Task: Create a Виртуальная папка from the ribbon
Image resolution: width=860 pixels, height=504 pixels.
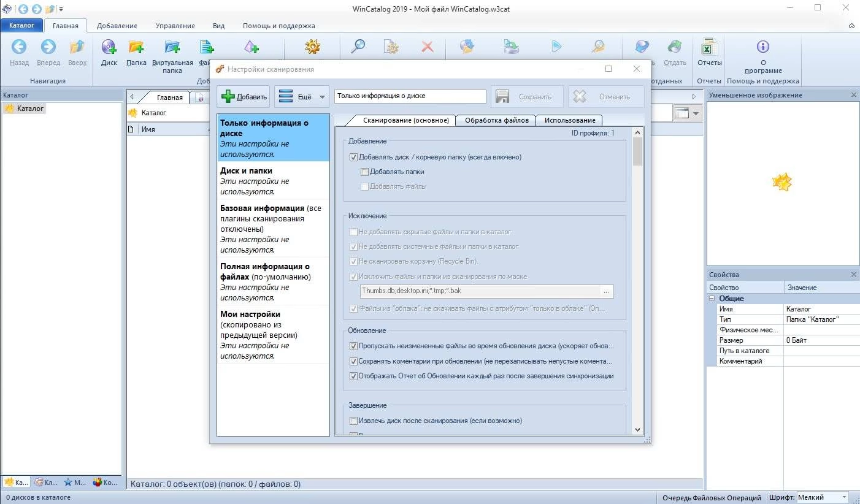Action: tap(172, 47)
